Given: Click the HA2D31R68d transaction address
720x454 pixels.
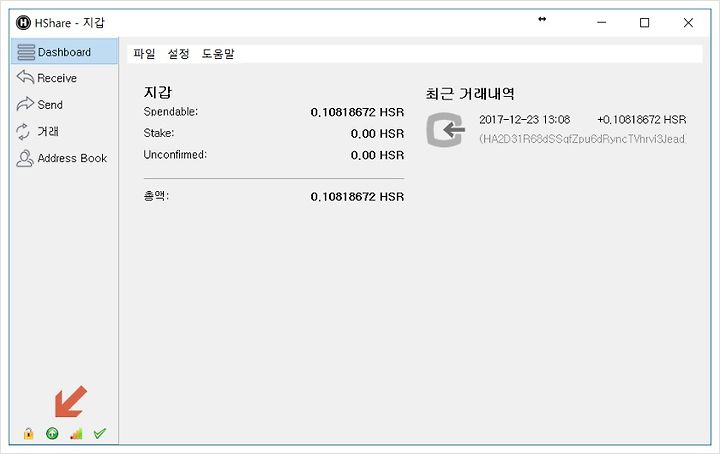Looking at the screenshot, I should 583,139.
